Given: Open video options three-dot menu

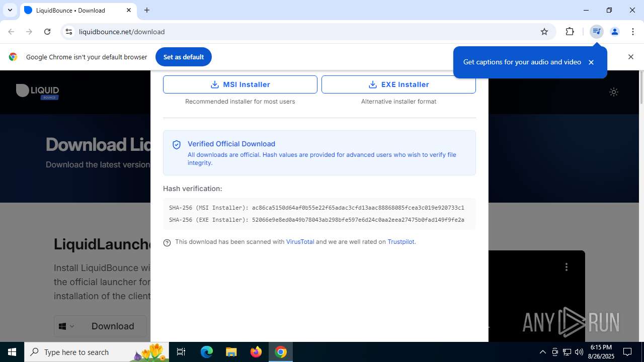Looking at the screenshot, I should 567,267.
